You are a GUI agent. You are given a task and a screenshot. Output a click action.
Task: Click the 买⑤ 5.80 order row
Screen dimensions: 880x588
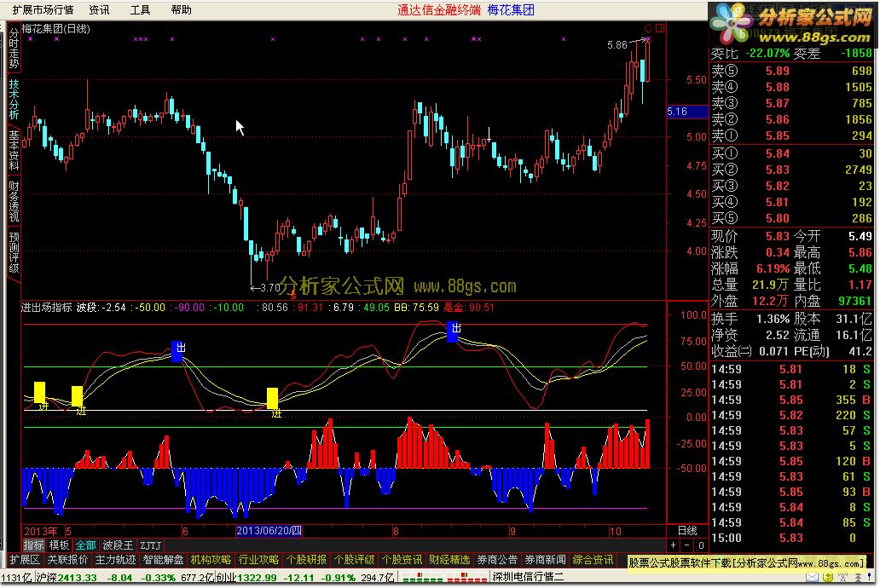point(792,218)
